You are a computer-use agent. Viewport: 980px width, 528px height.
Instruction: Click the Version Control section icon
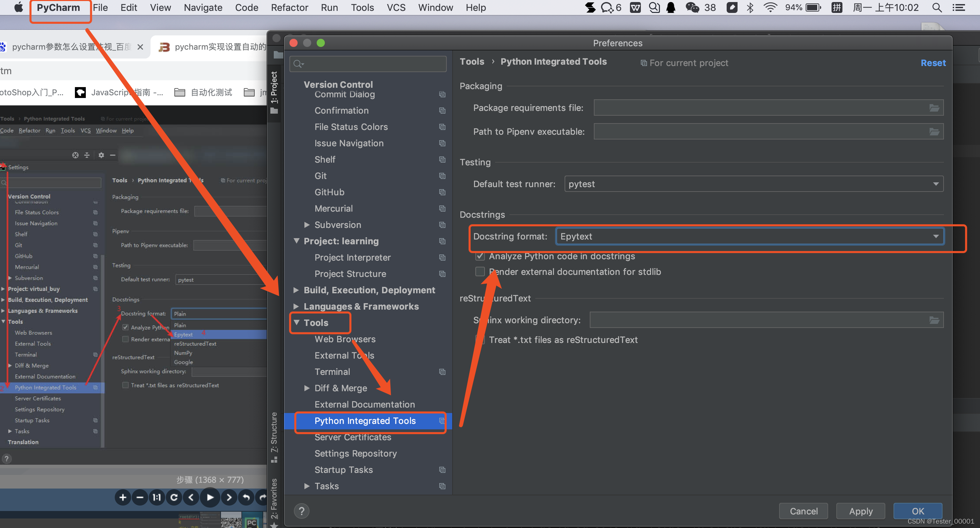pos(338,84)
